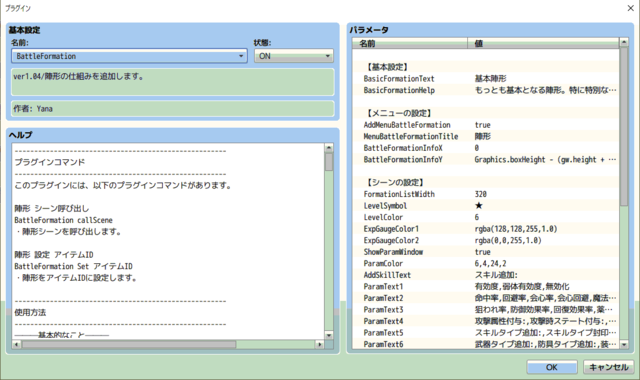Select the AddMenuBattleFormation parameter row
The width and height of the screenshot is (640, 380).
(485, 124)
